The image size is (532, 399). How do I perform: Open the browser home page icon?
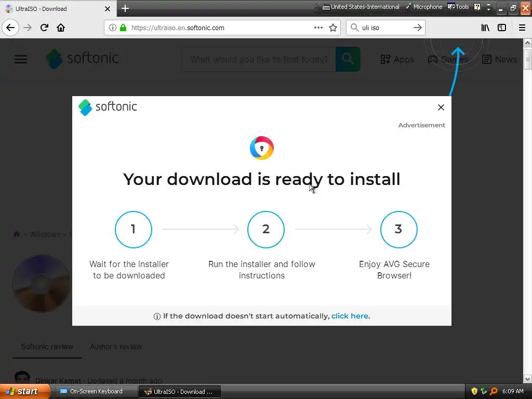(x=61, y=28)
